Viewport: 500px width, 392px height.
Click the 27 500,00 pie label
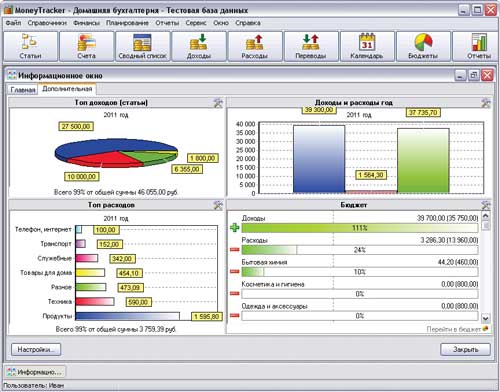[x=76, y=127]
